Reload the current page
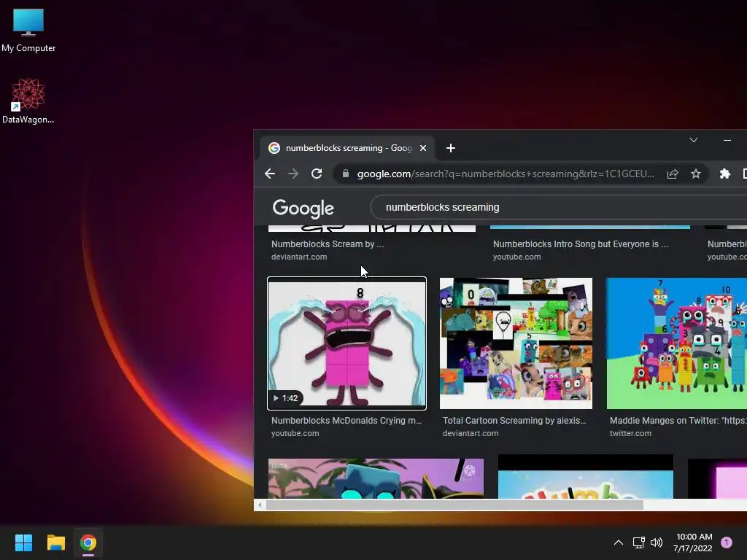 click(x=317, y=174)
